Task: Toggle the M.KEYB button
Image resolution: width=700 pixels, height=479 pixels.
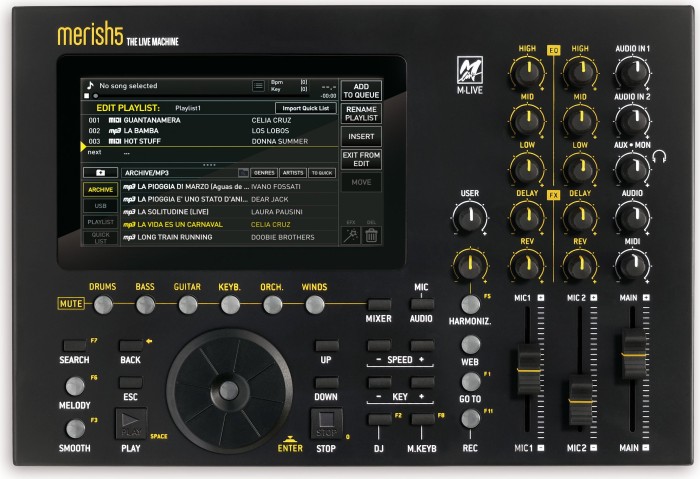Action: click(422, 419)
